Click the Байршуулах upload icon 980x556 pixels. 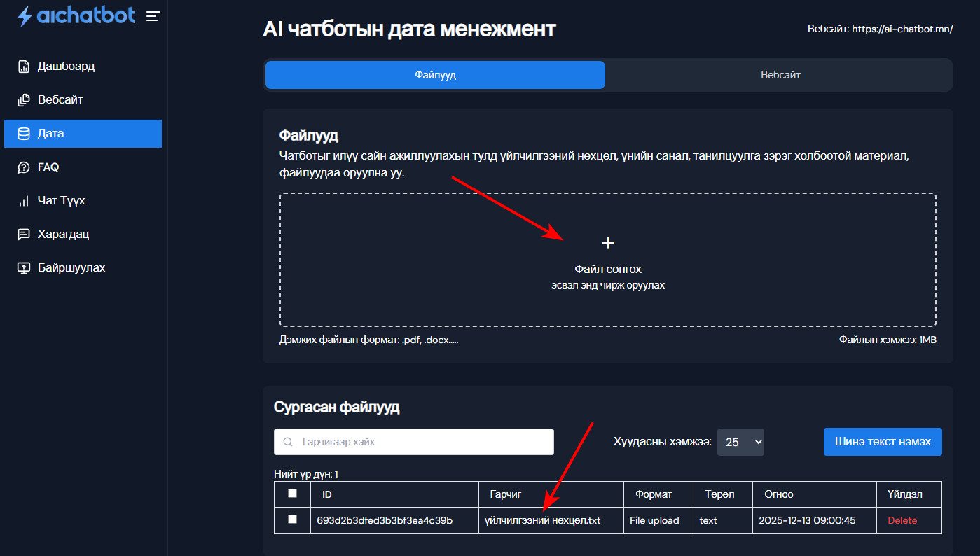pyautogui.click(x=24, y=268)
